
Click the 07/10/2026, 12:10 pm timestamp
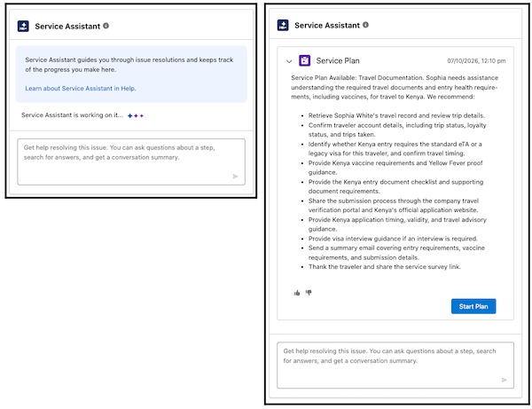coord(476,61)
